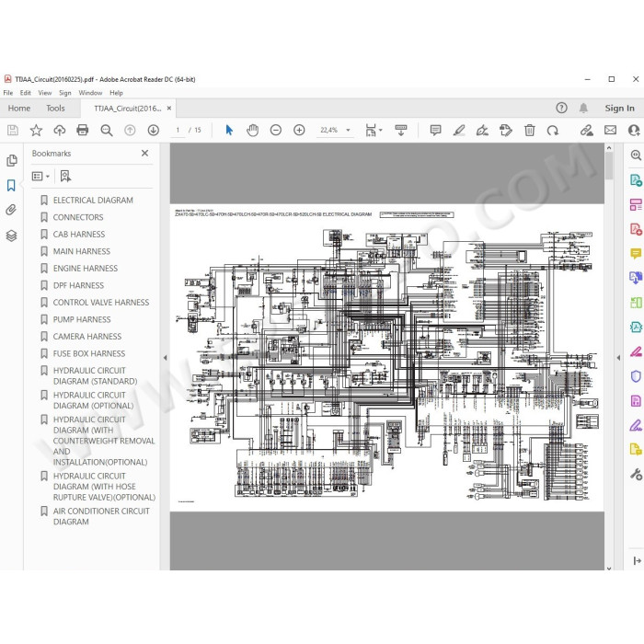Send file by email icon
Image resolution: width=644 pixels, height=644 pixels.
(610, 131)
